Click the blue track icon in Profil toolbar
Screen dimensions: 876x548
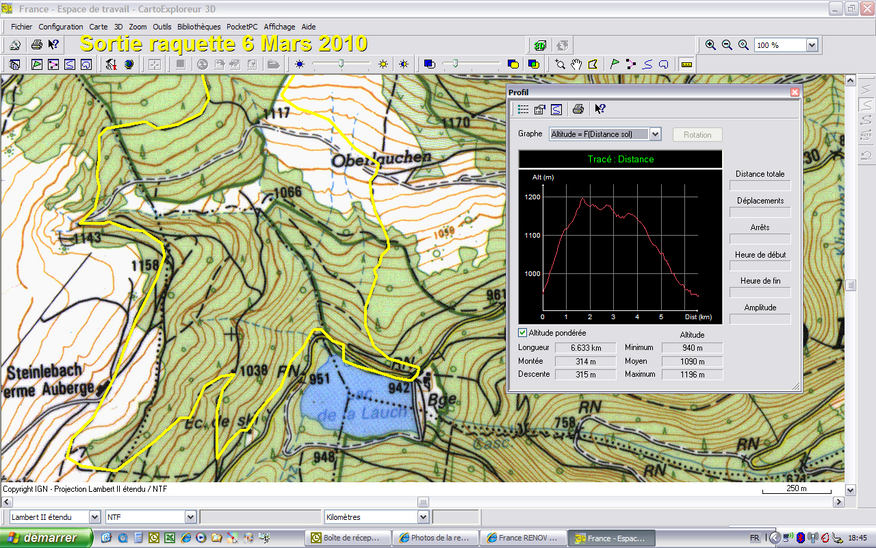click(x=556, y=109)
